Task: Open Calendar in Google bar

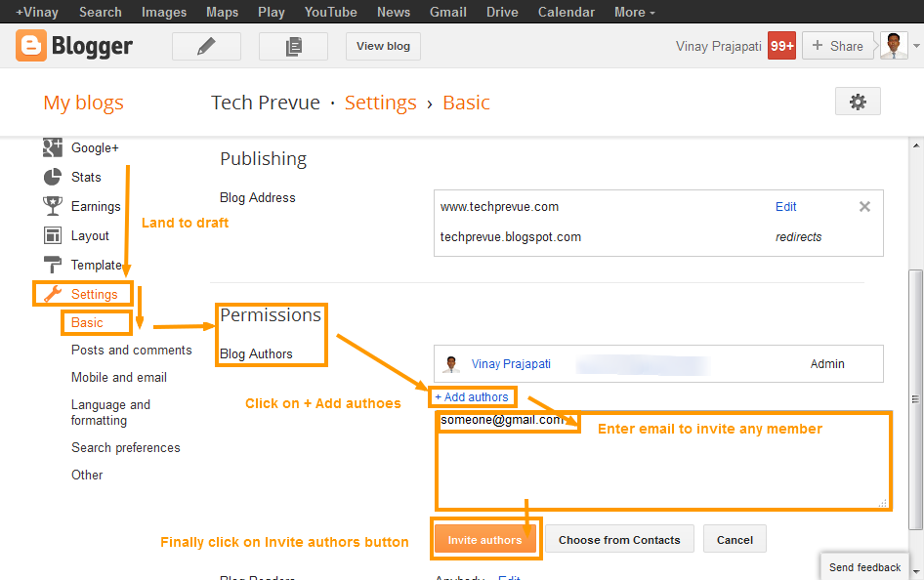Action: [x=567, y=12]
